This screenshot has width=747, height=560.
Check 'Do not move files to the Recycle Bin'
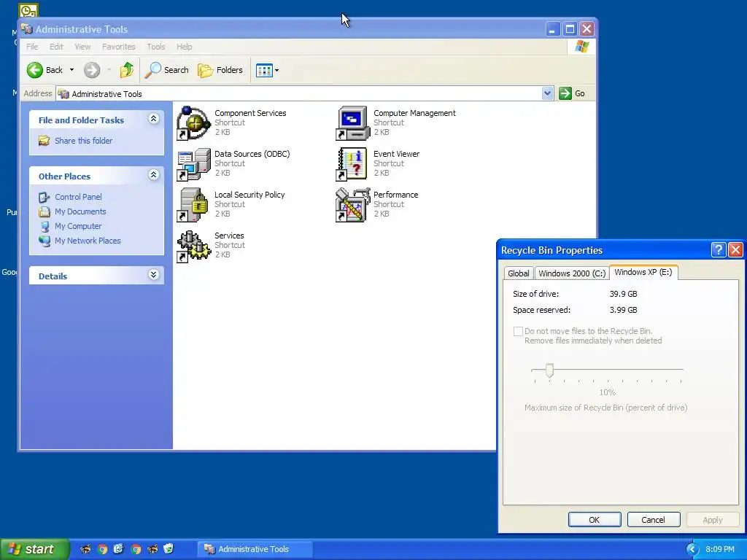[518, 331]
